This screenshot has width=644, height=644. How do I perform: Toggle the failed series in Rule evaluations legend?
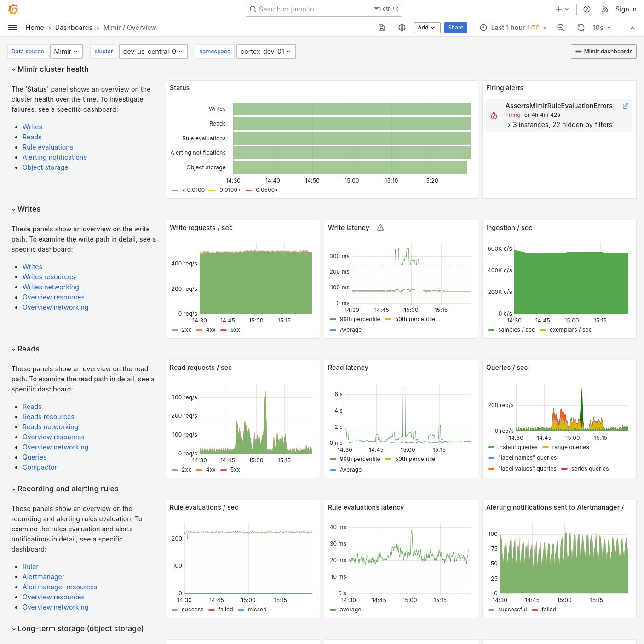point(225,609)
